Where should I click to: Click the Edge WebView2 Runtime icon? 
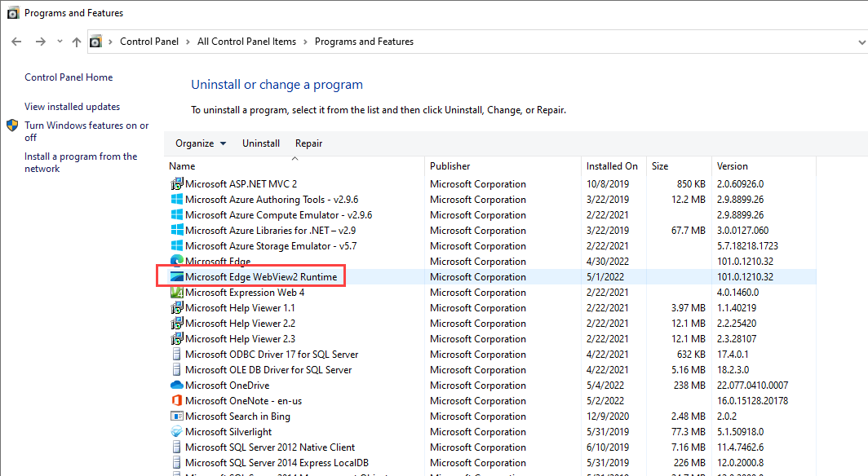[x=176, y=277]
